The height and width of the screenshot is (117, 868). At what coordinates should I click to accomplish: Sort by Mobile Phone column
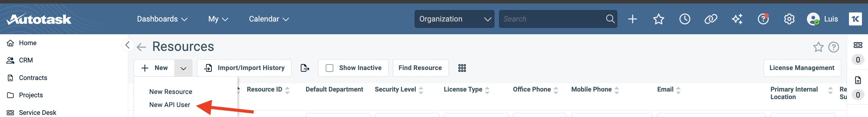click(x=595, y=90)
